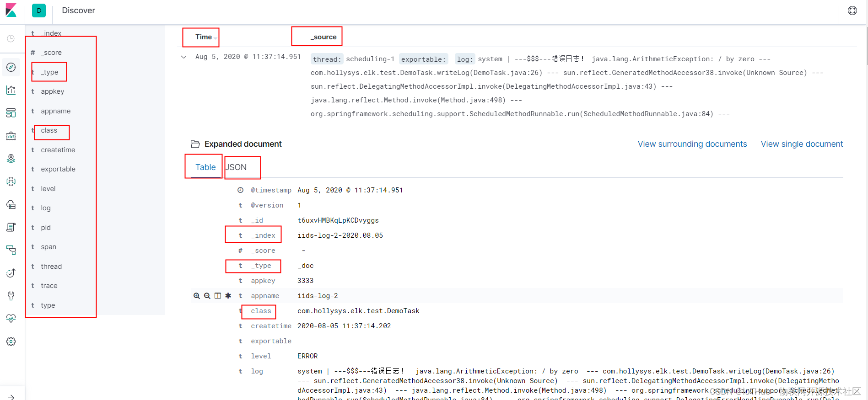Click value 'iids-log-2-2020.08.05'
The height and width of the screenshot is (400, 868).
point(340,235)
